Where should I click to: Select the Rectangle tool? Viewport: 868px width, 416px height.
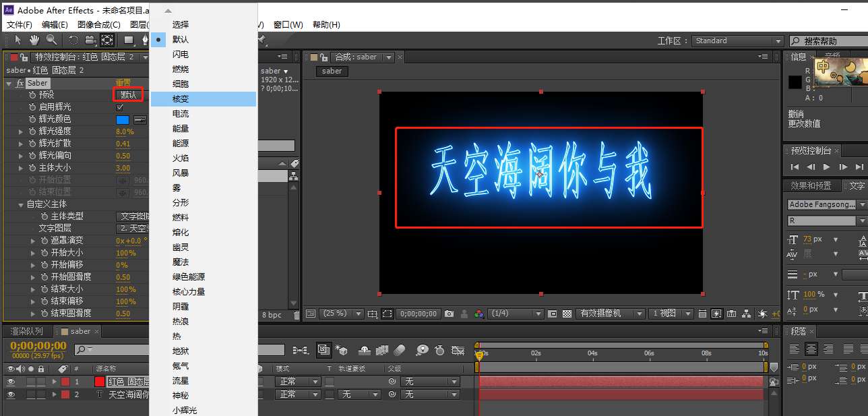128,40
